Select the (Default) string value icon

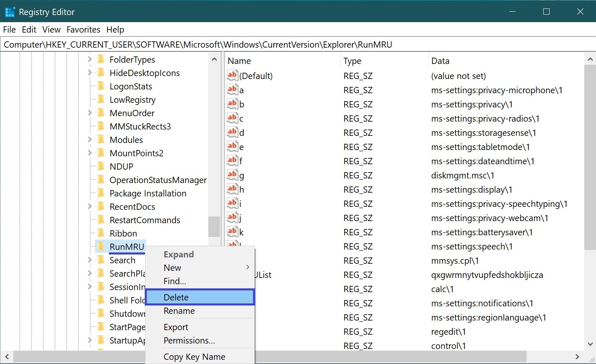[x=233, y=75]
